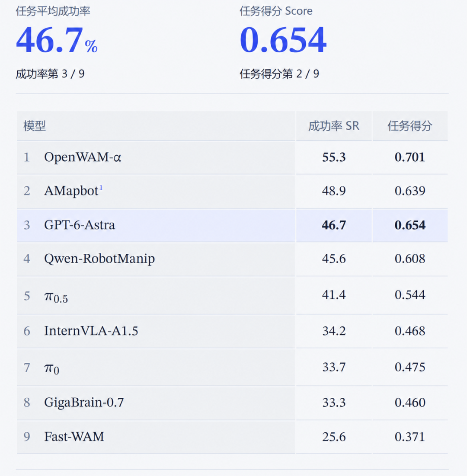Click the 41.4 success rate cell
This screenshot has width=467, height=476.
(334, 294)
